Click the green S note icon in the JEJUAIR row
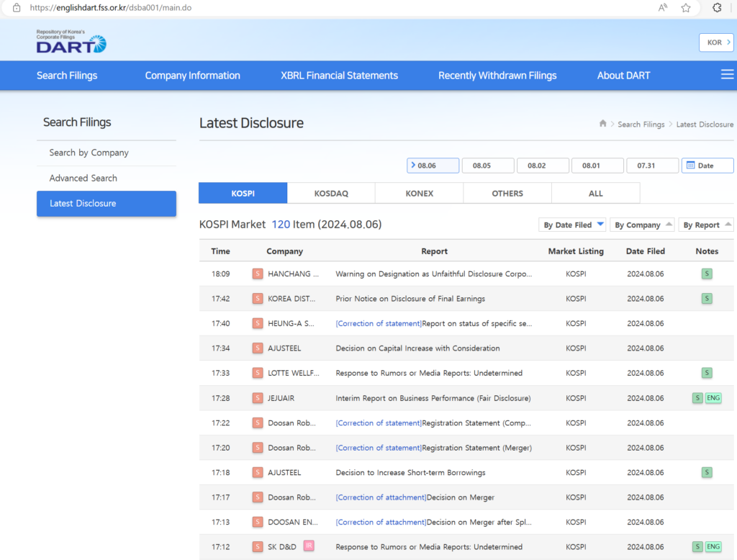The image size is (737, 560). 697,398
